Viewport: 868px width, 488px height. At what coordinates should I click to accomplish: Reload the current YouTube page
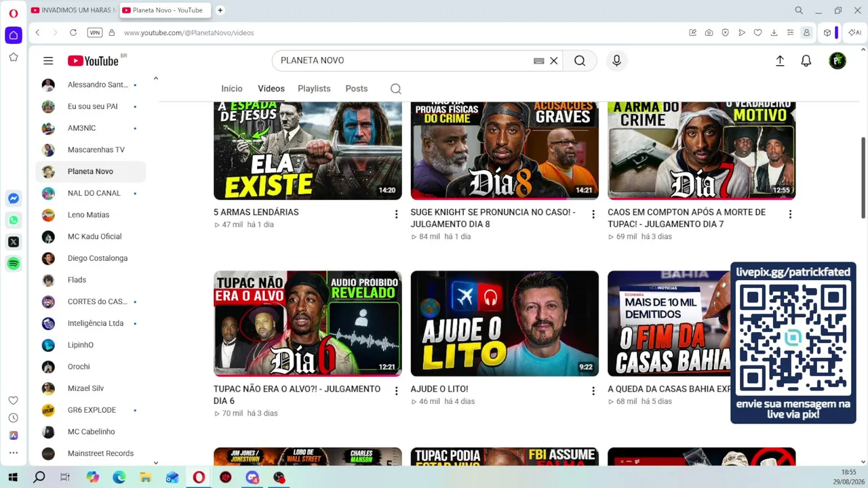(73, 33)
